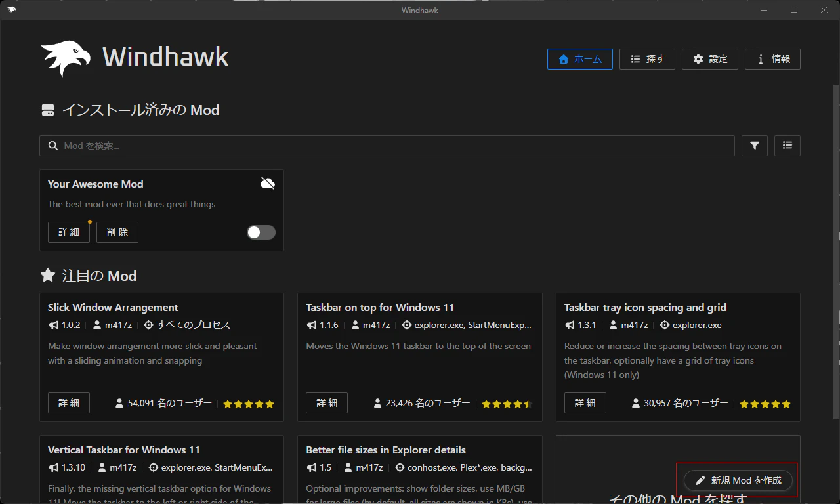Click the Taskbar tray icon spacing and grid title
The image size is (840, 504).
645,308
